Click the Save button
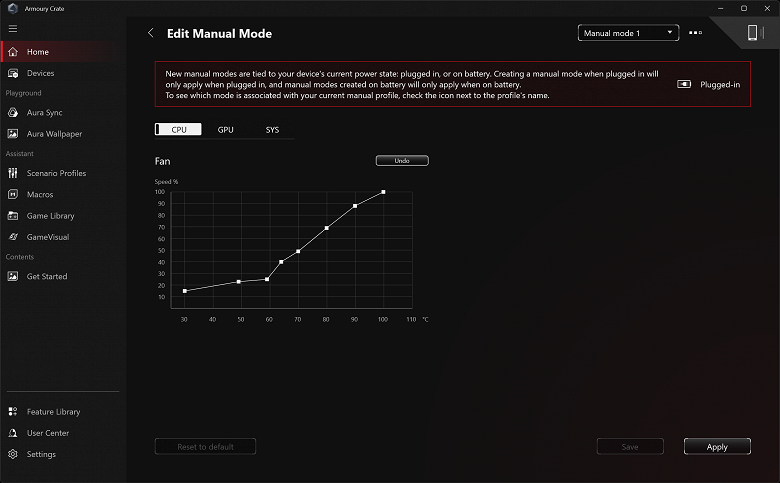This screenshot has width=780, height=483. pyautogui.click(x=630, y=447)
